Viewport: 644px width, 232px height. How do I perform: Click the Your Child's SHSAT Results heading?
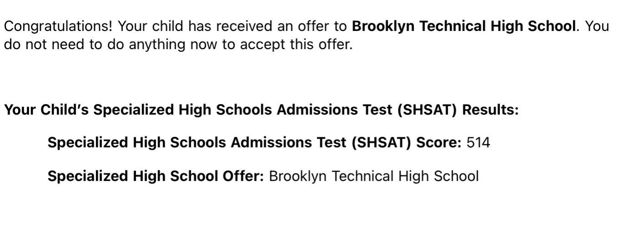click(261, 110)
